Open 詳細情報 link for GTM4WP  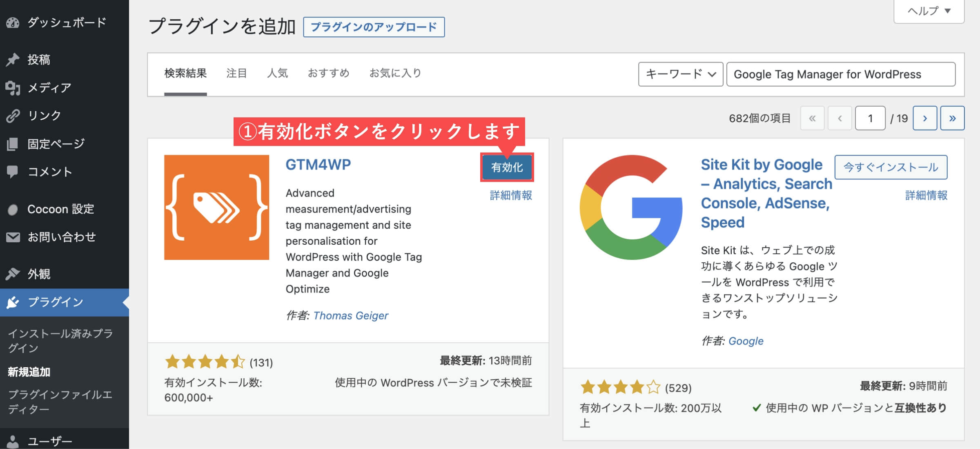click(511, 195)
